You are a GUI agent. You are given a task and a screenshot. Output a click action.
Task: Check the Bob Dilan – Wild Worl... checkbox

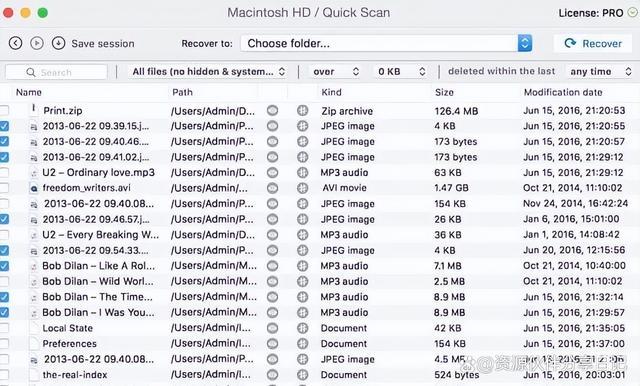click(x=4, y=281)
